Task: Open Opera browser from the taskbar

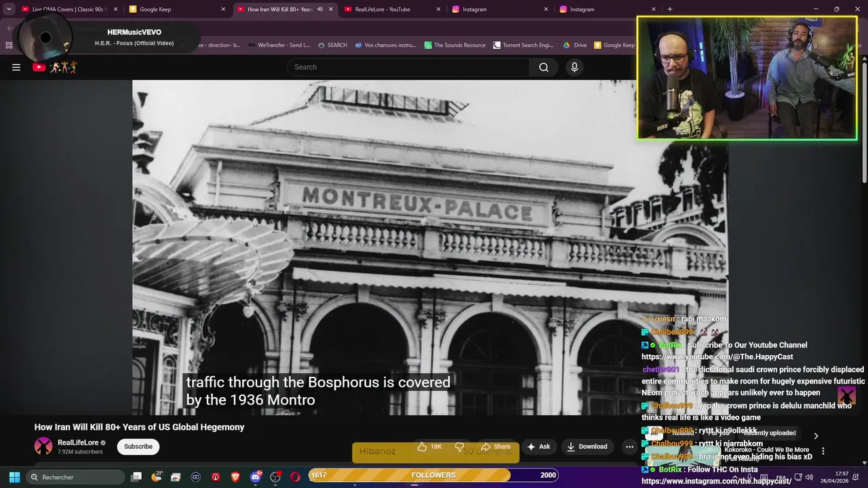Action: tap(295, 476)
